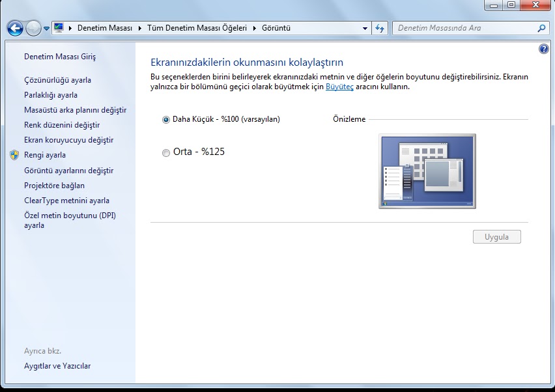Maximize the Görüntü window
The height and width of the screenshot is (392, 555).
pyautogui.click(x=511, y=5)
